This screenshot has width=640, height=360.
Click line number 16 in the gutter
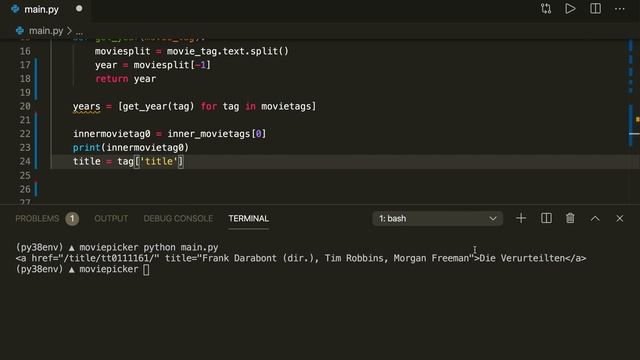point(25,51)
